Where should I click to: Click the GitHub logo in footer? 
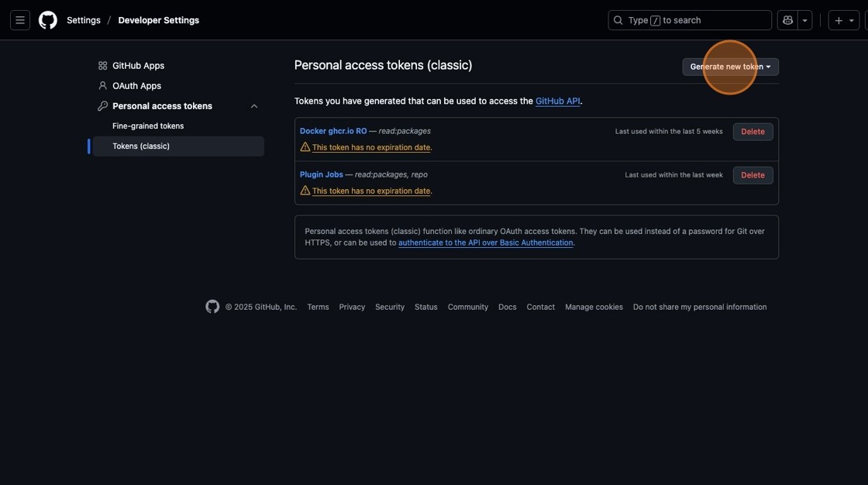212,307
